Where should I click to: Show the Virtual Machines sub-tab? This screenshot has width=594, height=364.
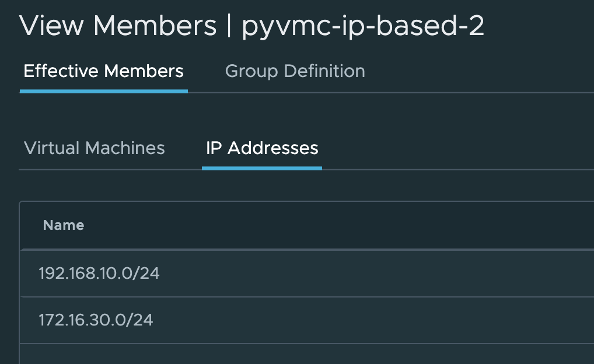pos(95,148)
